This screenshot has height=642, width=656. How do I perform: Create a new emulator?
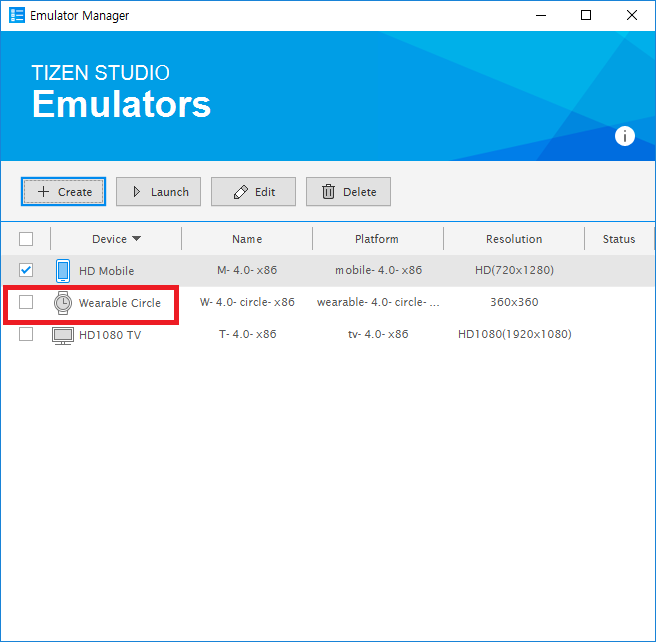[x=63, y=192]
